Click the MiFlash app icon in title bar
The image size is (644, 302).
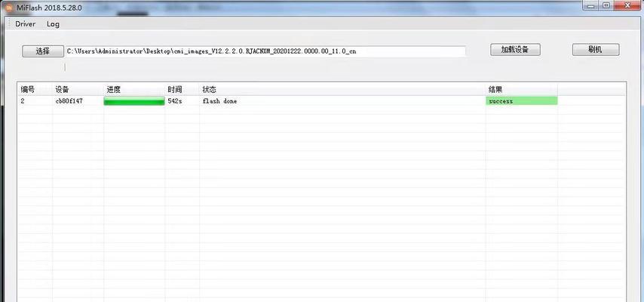click(8, 5)
